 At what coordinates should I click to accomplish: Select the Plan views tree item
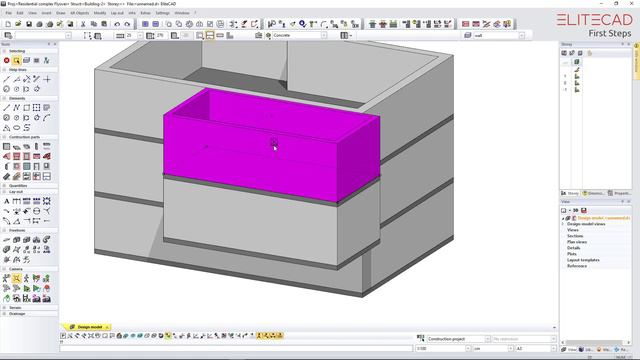point(577,242)
